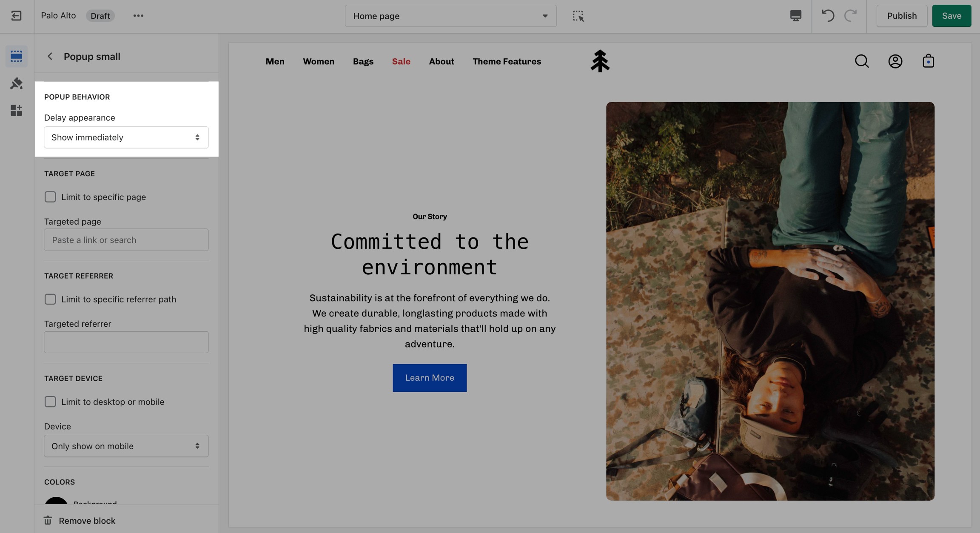Open the theme settings paintbrush icon

[16, 83]
